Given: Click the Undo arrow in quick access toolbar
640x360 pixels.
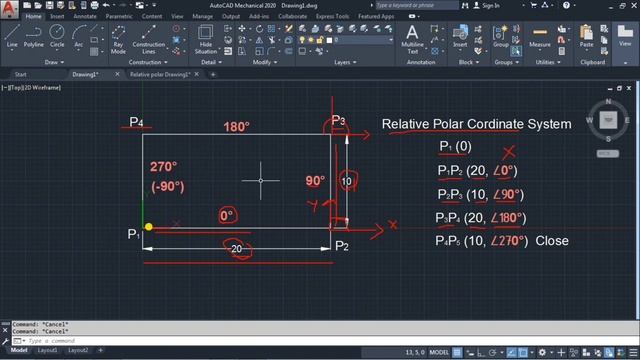Looking at the screenshot, I should tap(106, 5).
